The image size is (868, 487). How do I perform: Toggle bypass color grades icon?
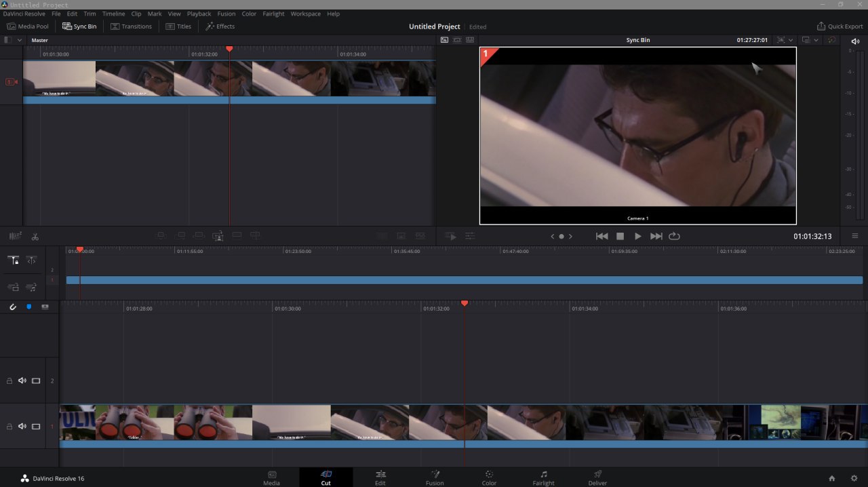[x=832, y=40]
